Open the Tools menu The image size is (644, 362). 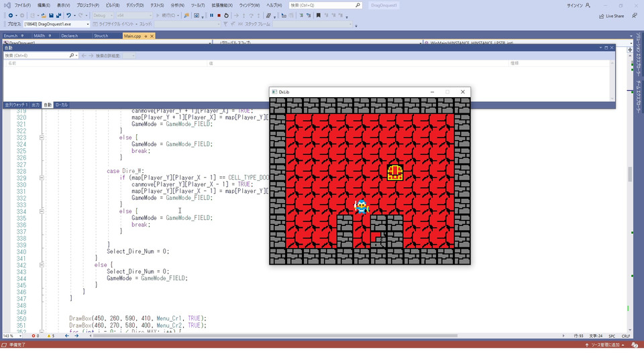(197, 5)
